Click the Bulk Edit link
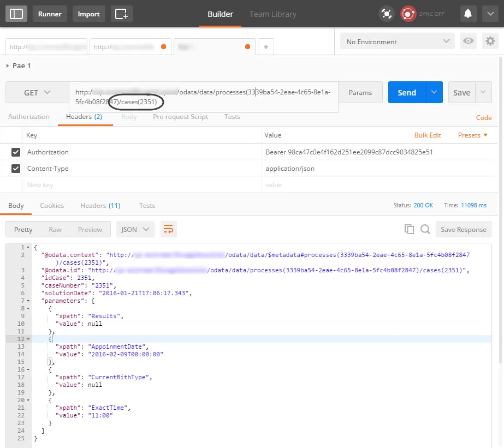The height and width of the screenshot is (448, 504). click(x=428, y=135)
